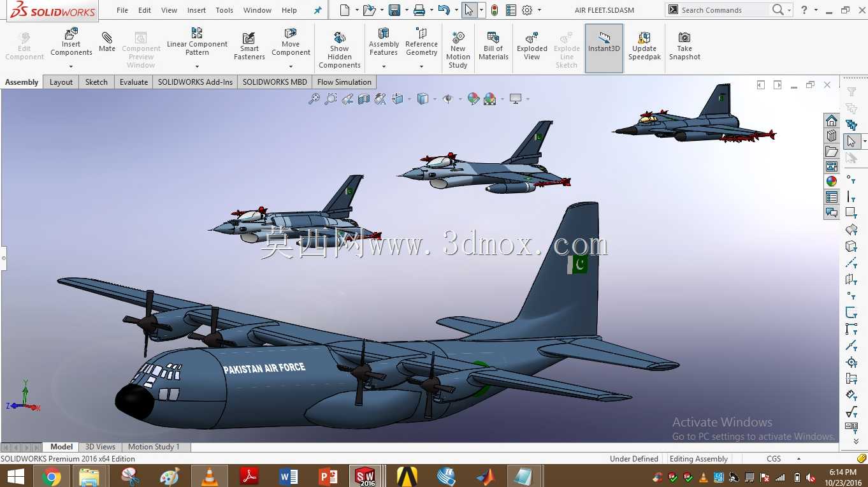Insert a Bill of Materials

click(x=493, y=45)
